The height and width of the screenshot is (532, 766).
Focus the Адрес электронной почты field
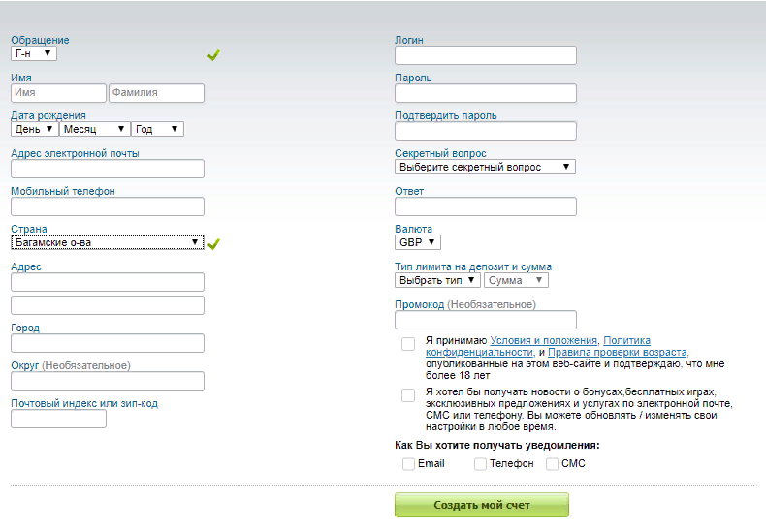tap(107, 169)
